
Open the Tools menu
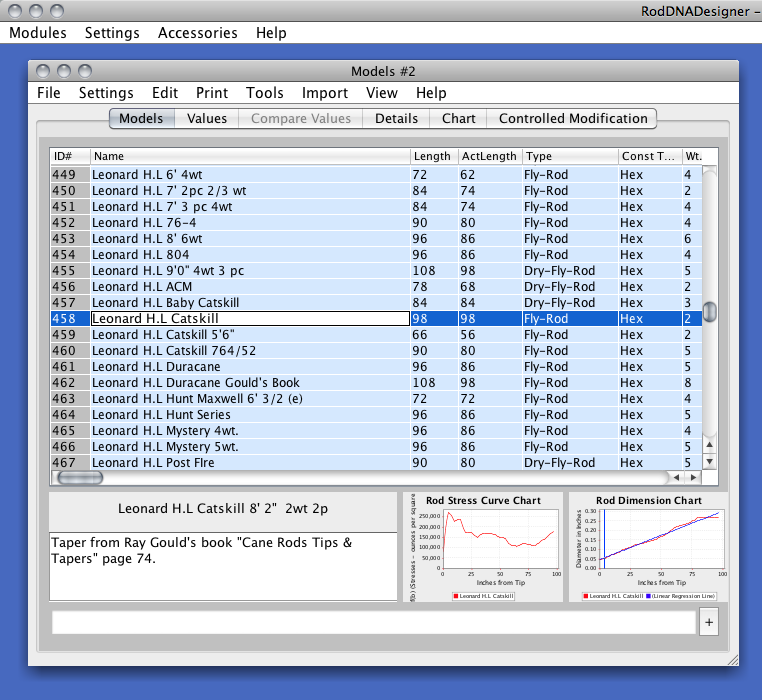pyautogui.click(x=264, y=92)
